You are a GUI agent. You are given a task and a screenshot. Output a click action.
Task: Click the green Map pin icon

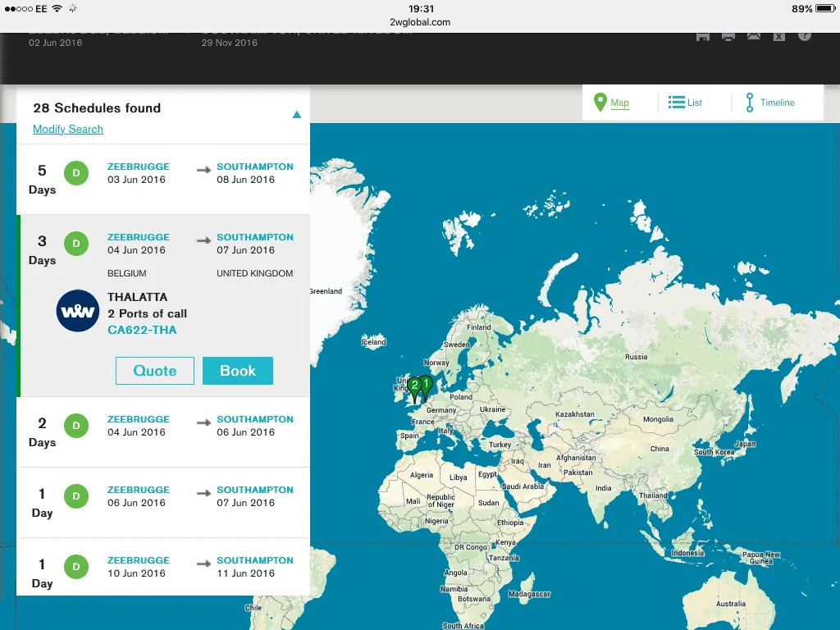(600, 103)
